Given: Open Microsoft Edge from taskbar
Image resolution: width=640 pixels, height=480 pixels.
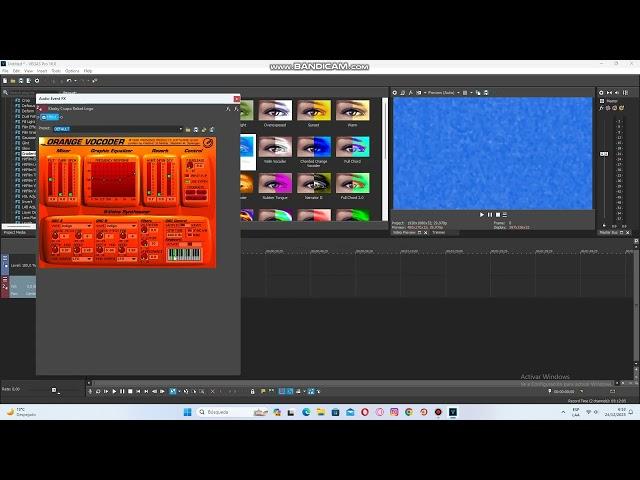Looking at the screenshot, I should (306, 412).
